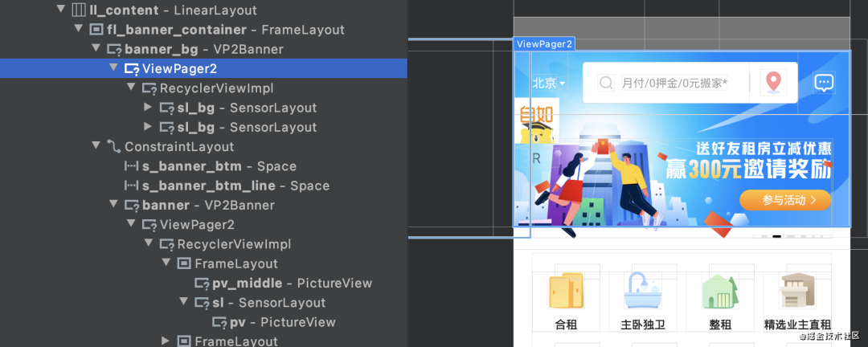The height and width of the screenshot is (347, 868).
Task: Collapse RecyclerViewImpl directly above the sl_bg rows
Action: click(132, 88)
